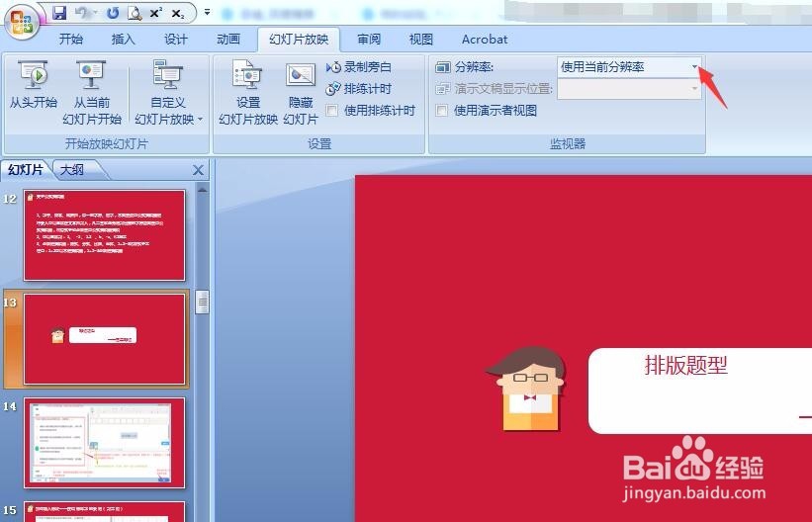The image size is (812, 522).
Task: Open the 审阅 ribbon tab
Action: [369, 40]
